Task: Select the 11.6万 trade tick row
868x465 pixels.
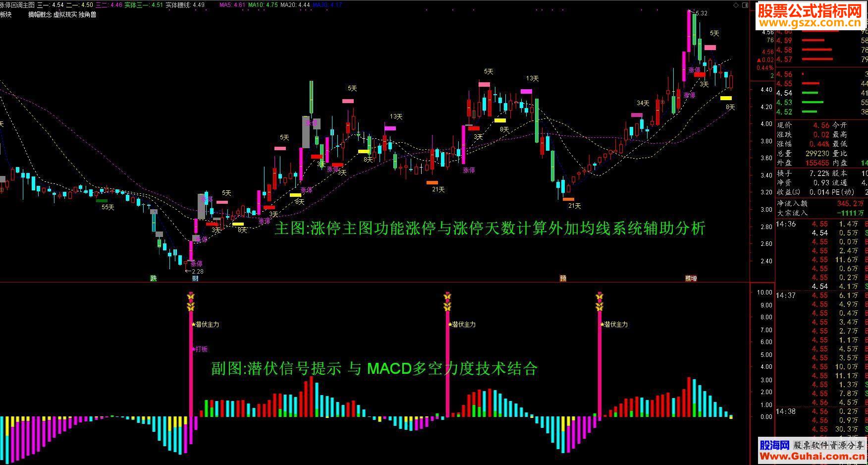Action: pos(821,260)
